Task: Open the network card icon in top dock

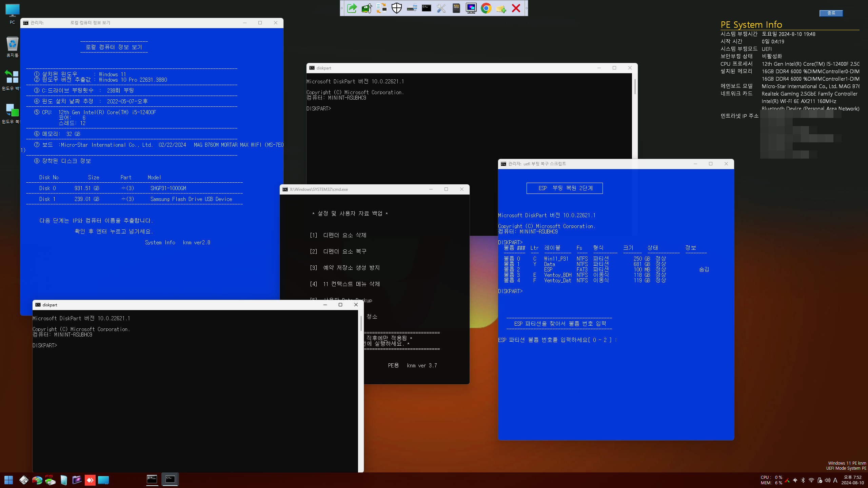Action: click(x=367, y=8)
